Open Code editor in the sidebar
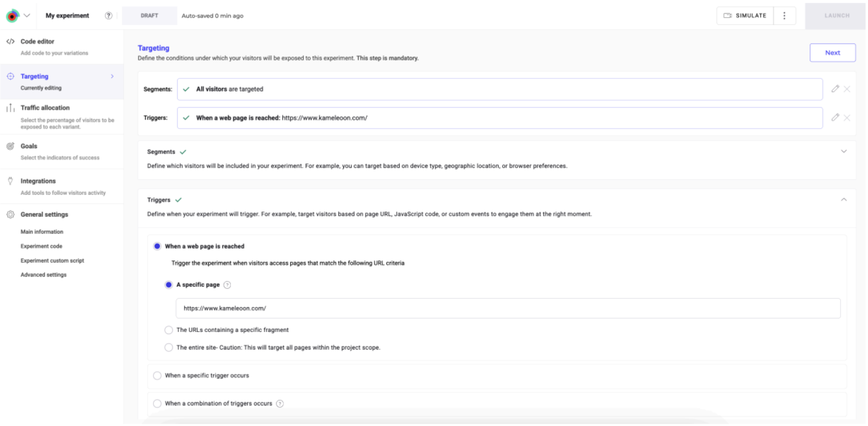868x426 pixels. (38, 42)
